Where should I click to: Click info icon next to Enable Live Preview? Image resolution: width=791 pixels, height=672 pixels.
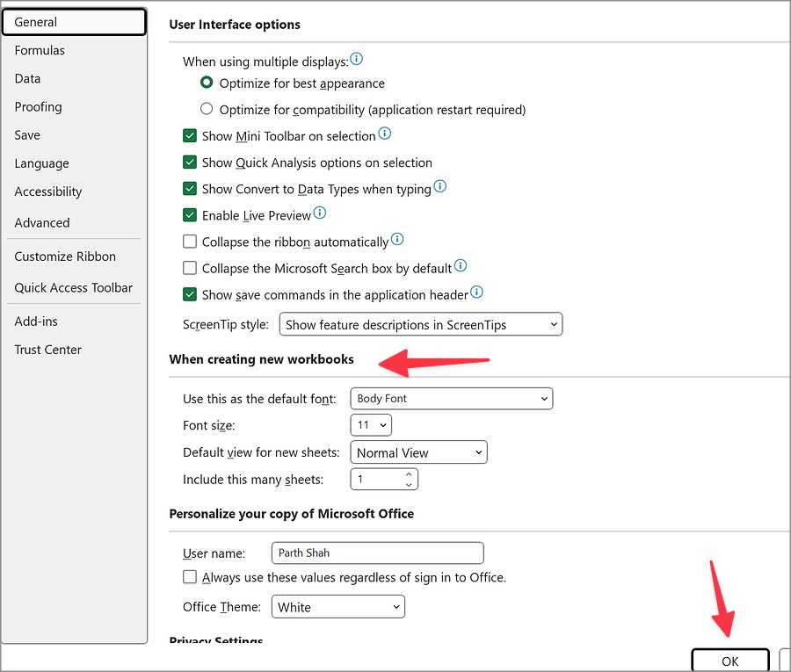(320, 213)
